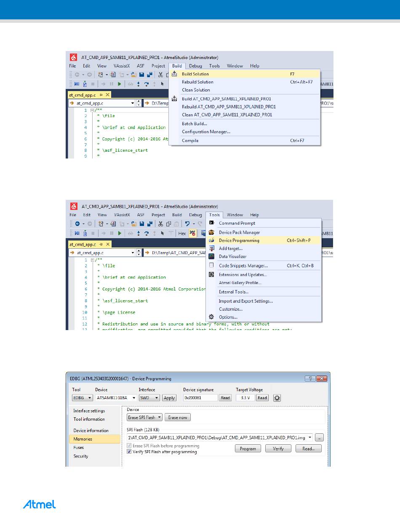
Task: Click the Device Pack Manager box icon
Action: [x=212, y=232]
